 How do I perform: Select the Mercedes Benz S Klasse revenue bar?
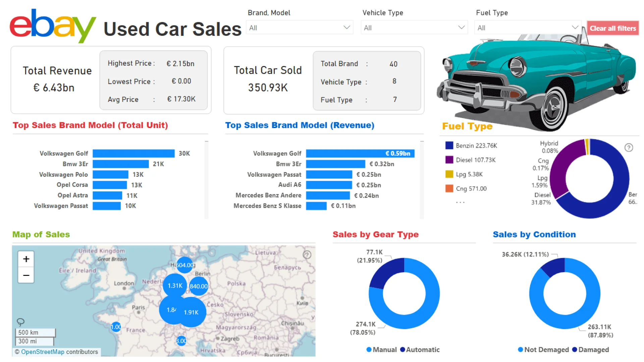316,206
